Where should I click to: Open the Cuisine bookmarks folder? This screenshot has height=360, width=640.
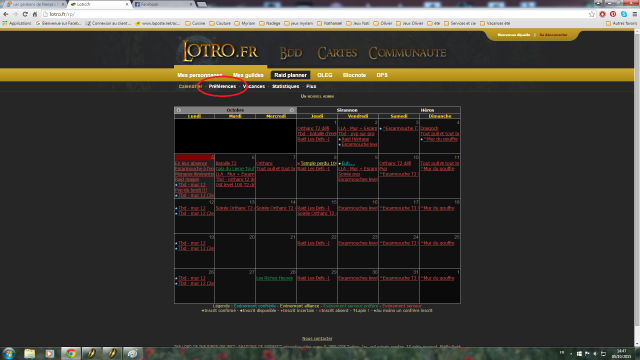(195, 23)
